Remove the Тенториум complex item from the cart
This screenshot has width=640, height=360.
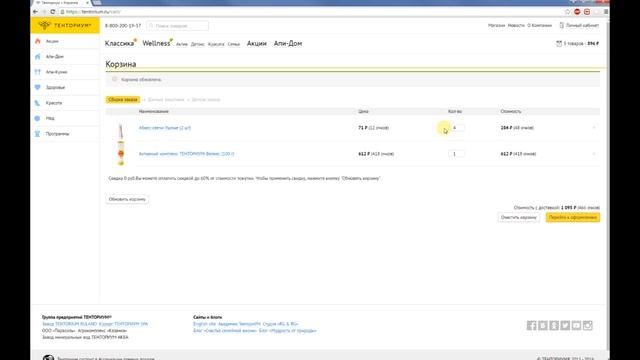point(594,154)
